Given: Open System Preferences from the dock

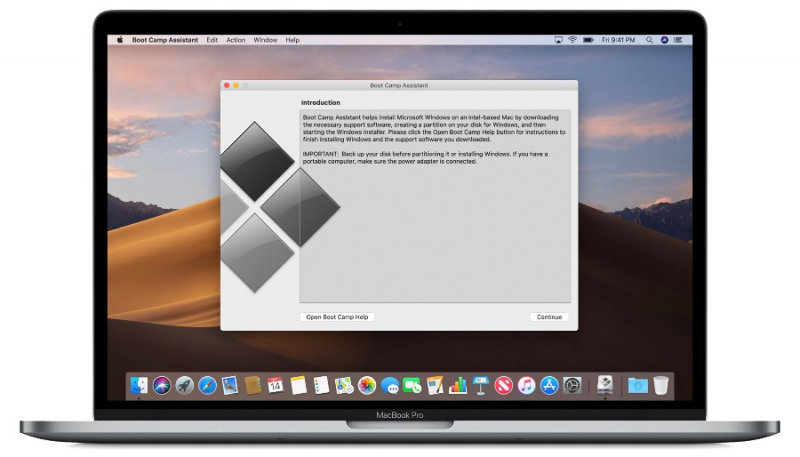Looking at the screenshot, I should (572, 385).
